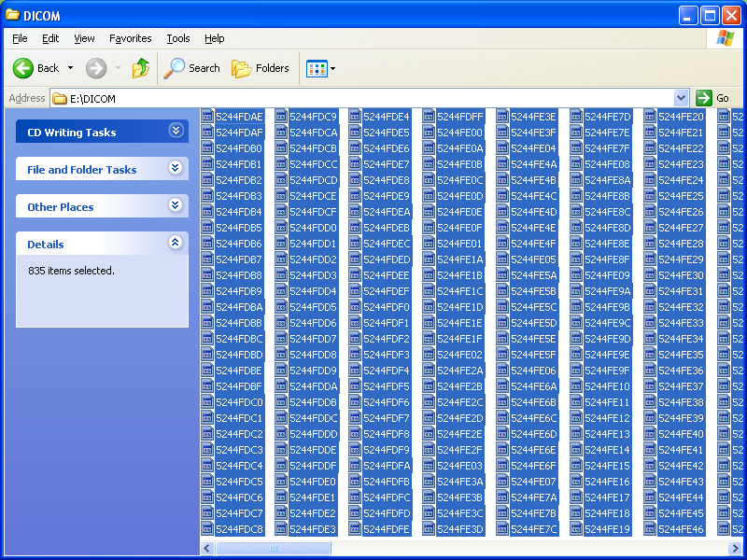Click the file icon of 5244FDD2

281,259
